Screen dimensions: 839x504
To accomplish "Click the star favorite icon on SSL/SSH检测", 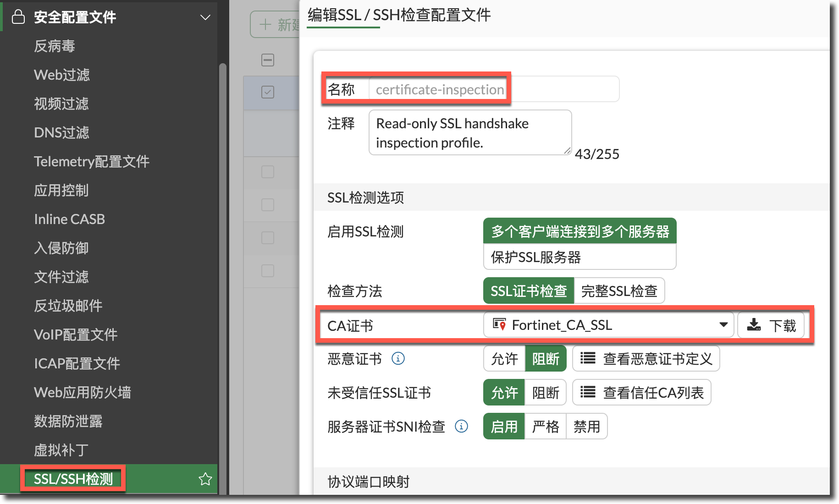I will [205, 479].
